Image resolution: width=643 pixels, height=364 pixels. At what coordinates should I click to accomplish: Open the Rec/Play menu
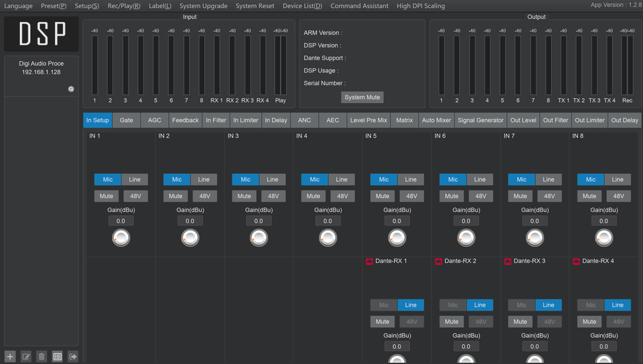click(x=124, y=6)
